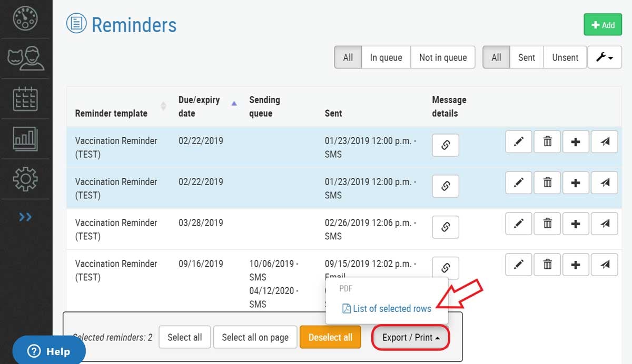Open the wrench tools dropdown
Viewport: 632px width, 364px height.
pyautogui.click(x=604, y=57)
